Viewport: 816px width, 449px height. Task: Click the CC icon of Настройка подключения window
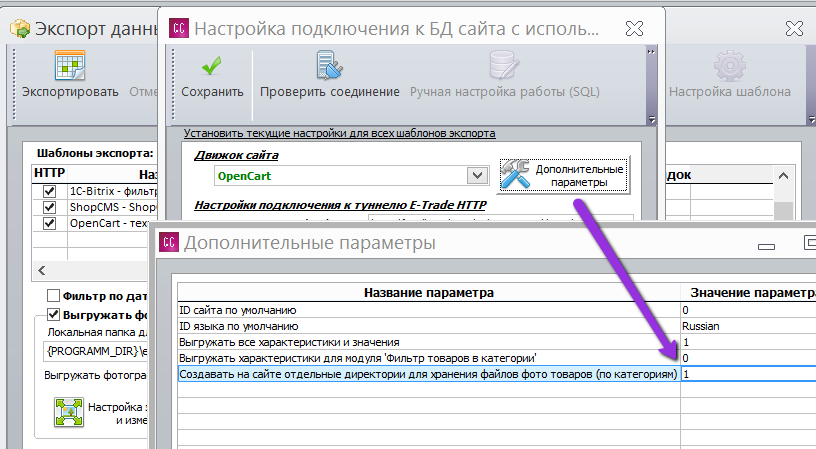click(x=179, y=28)
